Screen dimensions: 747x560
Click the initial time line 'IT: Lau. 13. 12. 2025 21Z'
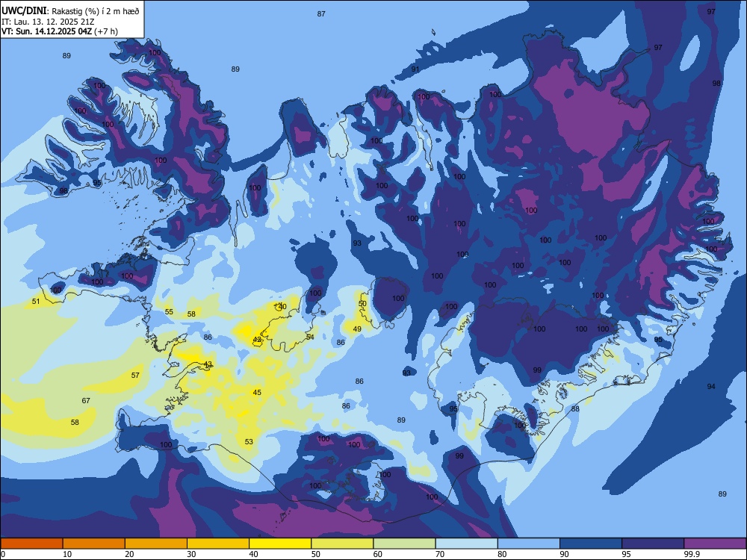pos(48,22)
